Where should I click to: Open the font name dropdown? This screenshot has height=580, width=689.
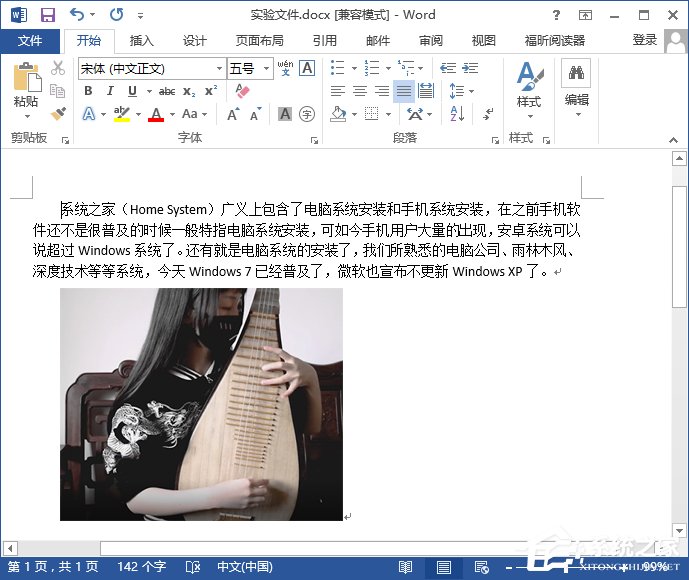pos(219,69)
